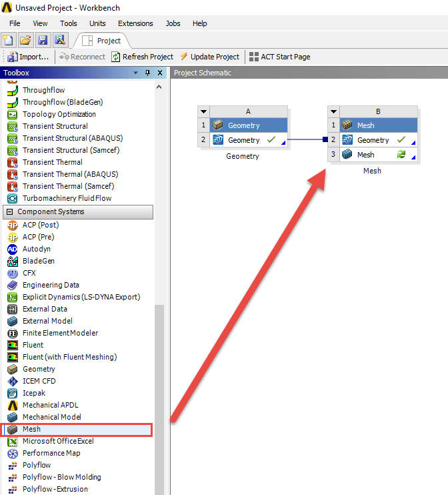Select Mesh in Component Systems
Viewport: 448px width, 495px height.
(77, 430)
